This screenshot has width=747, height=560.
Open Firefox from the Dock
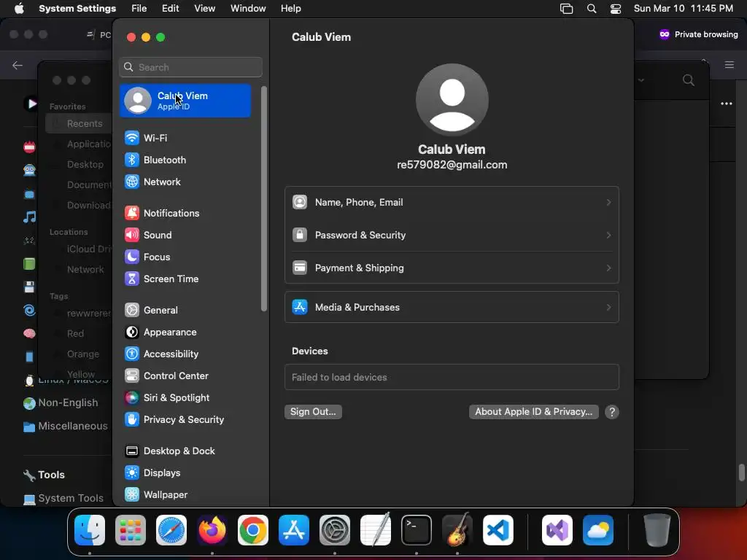coord(212,530)
